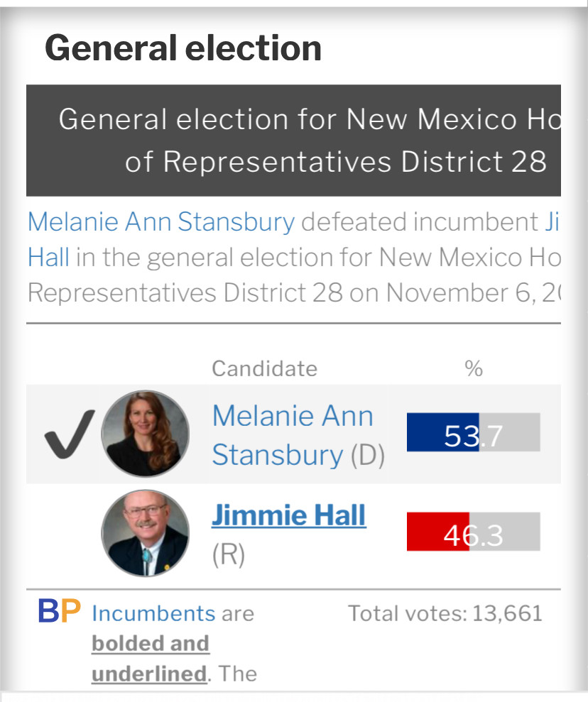Click the dark District 28 election banner

point(293,140)
